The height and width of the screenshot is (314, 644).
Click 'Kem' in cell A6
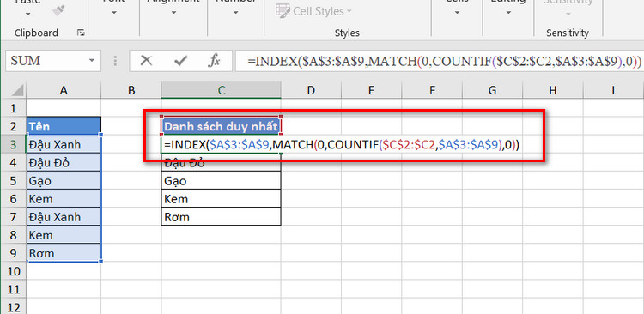pos(64,199)
